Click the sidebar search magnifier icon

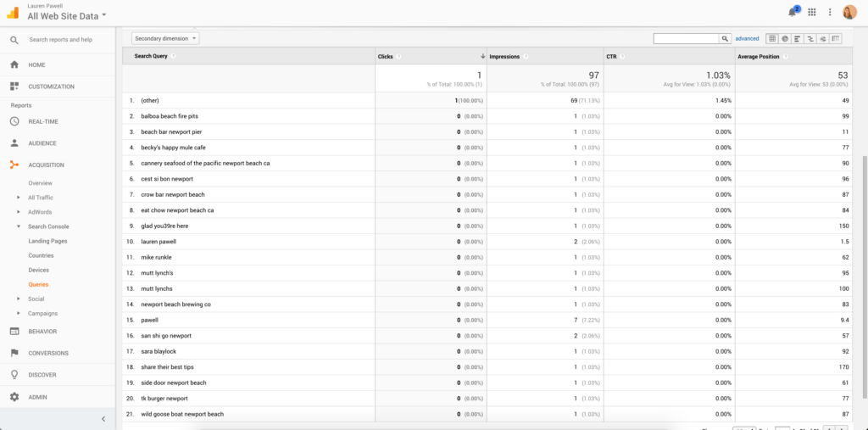(x=14, y=40)
